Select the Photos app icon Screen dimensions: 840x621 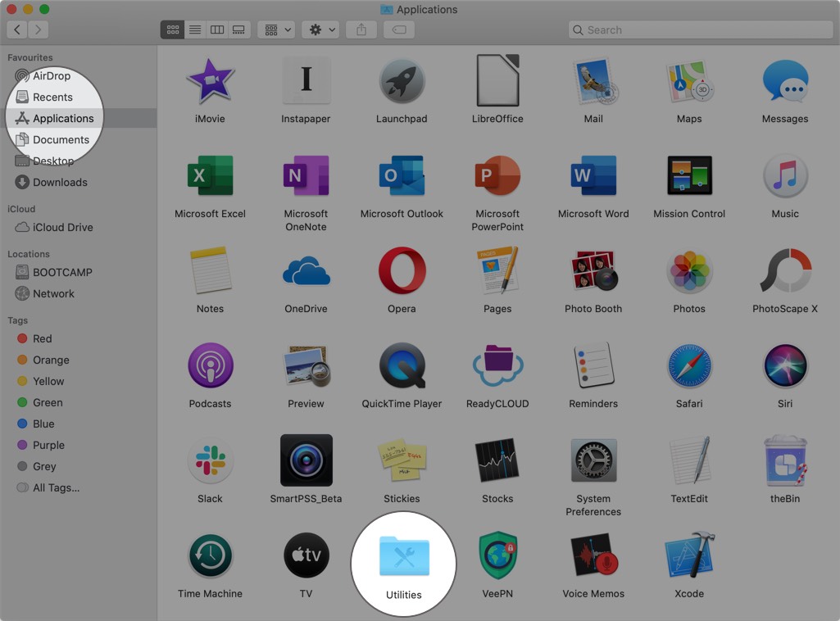click(x=689, y=271)
